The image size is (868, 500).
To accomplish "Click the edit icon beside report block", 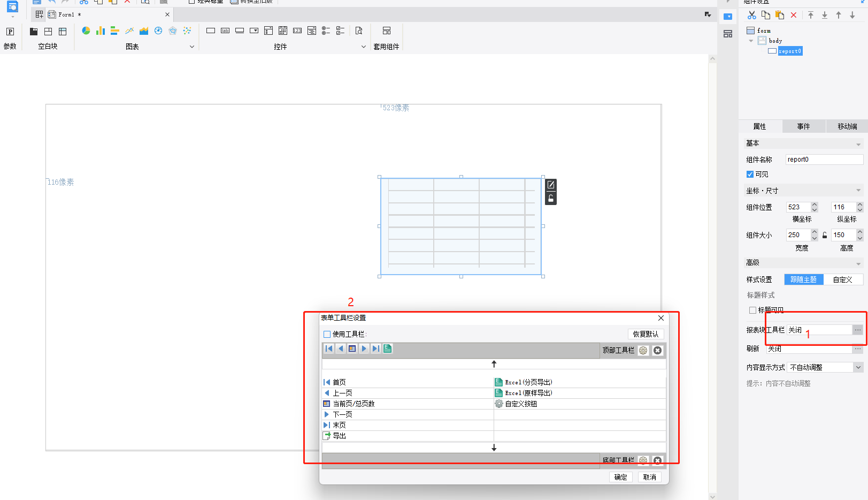I will tap(551, 185).
